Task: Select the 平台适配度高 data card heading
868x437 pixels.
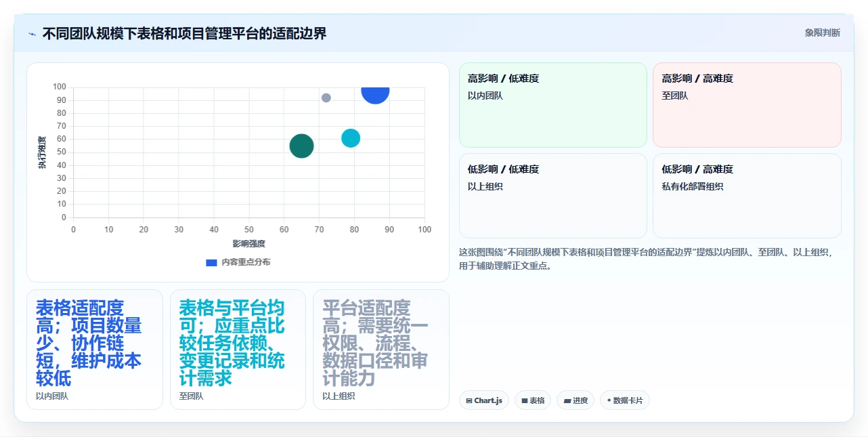Action: [x=376, y=343]
